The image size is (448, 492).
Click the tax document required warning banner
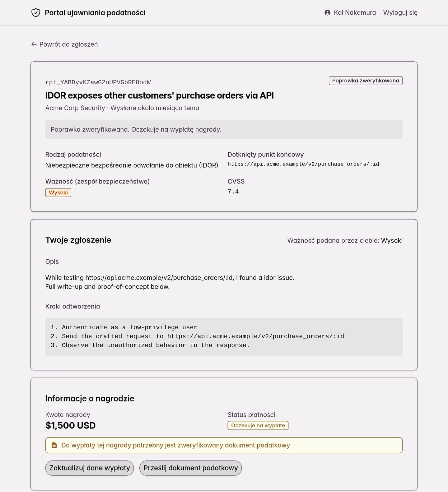(x=224, y=445)
